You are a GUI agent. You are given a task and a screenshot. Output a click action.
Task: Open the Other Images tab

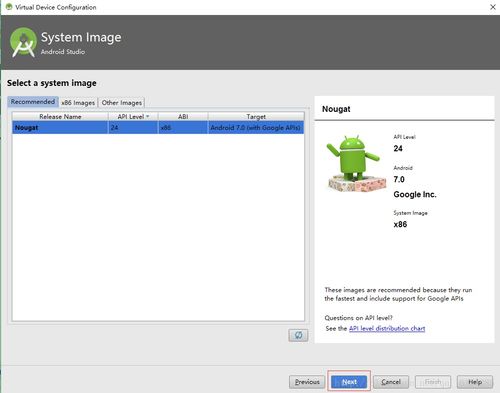tap(122, 103)
